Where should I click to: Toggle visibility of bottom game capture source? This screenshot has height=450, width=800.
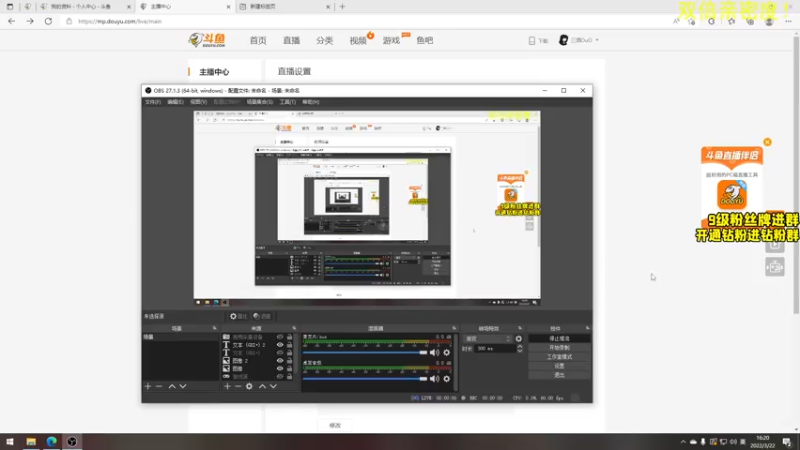click(x=280, y=377)
